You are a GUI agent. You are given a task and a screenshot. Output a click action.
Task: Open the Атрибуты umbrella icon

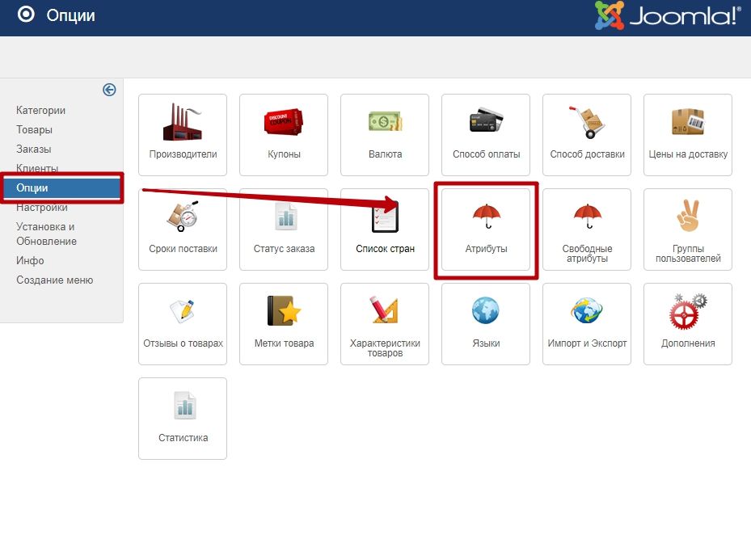[486, 216]
